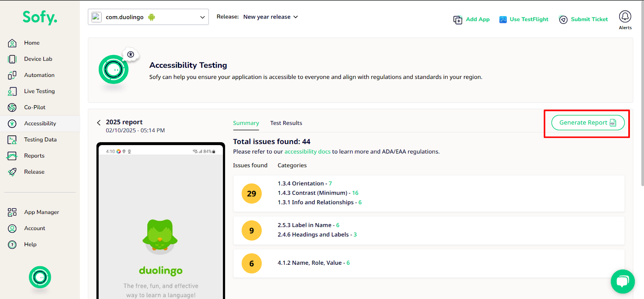Select the Home menu label
Viewport: 644px width, 299px height.
[x=32, y=43]
